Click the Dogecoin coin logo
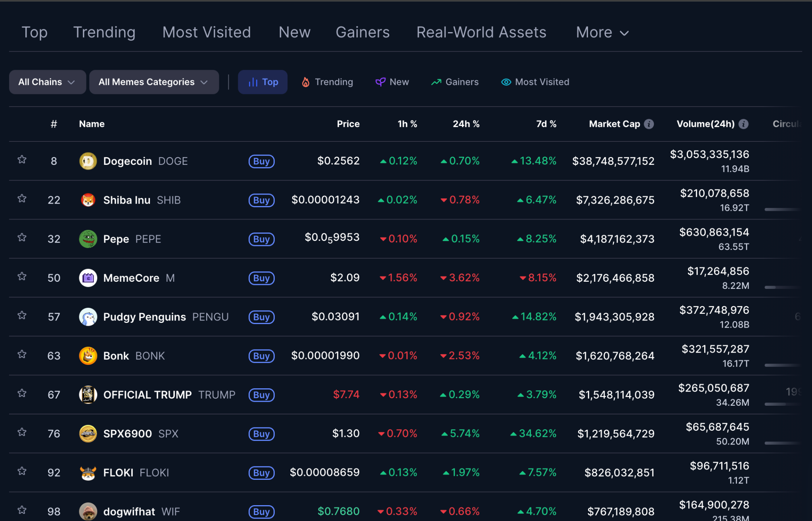812x521 pixels. 88,161
